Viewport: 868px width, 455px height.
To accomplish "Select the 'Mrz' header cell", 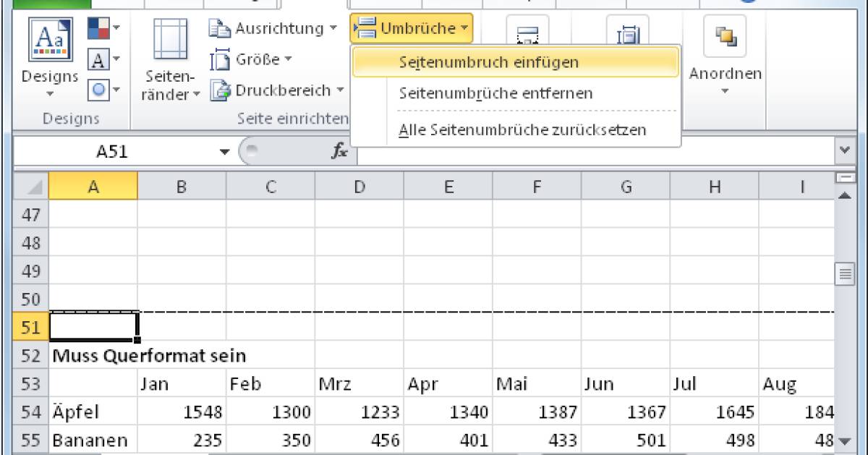I will point(359,384).
